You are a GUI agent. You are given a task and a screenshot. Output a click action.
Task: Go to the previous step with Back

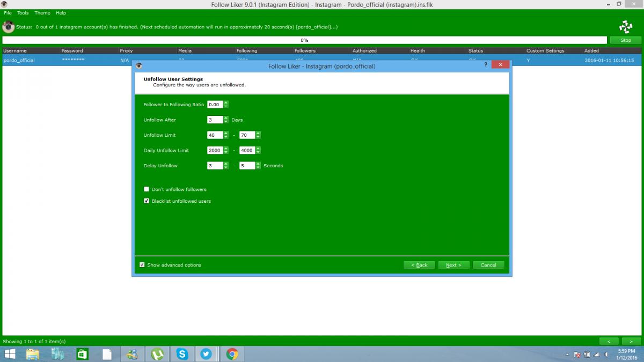pos(419,265)
